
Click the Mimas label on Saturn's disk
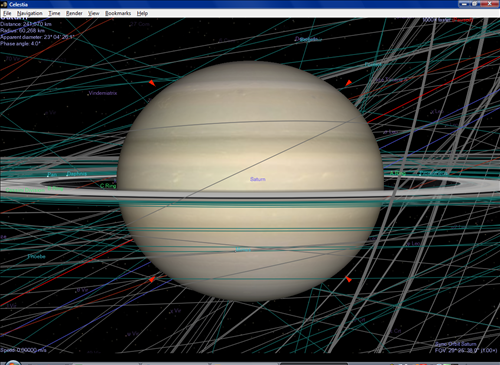pyautogui.click(x=243, y=249)
